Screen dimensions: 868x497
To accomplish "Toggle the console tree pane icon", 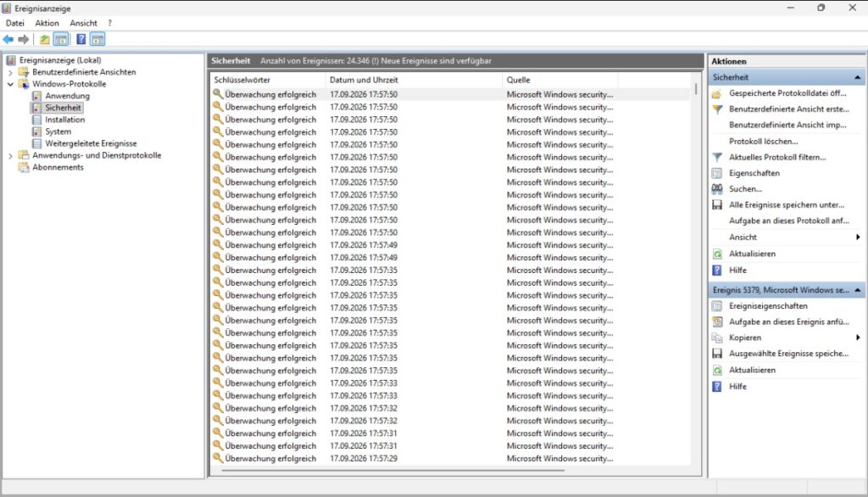I will [61, 39].
